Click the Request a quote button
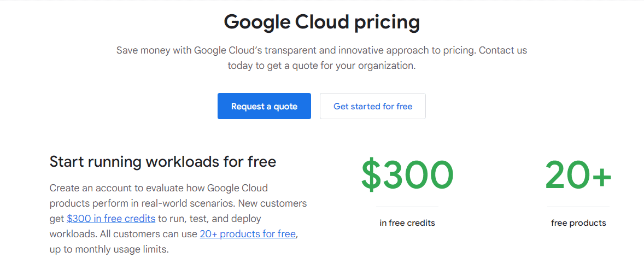 (264, 106)
